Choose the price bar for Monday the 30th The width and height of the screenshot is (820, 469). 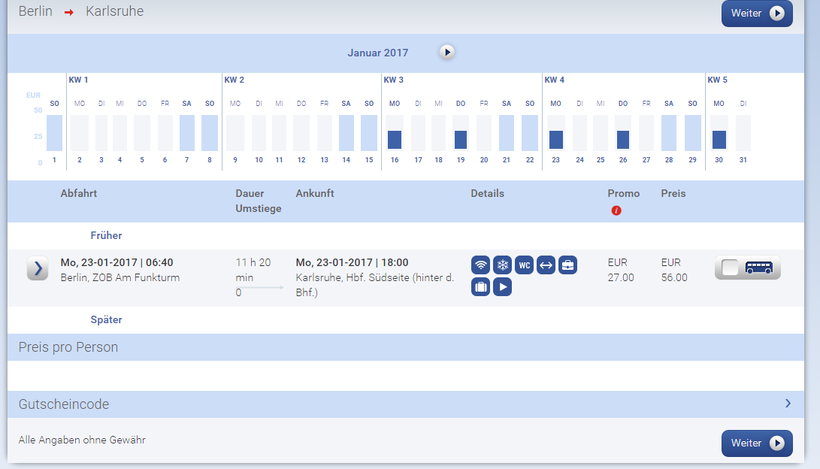coord(719,139)
